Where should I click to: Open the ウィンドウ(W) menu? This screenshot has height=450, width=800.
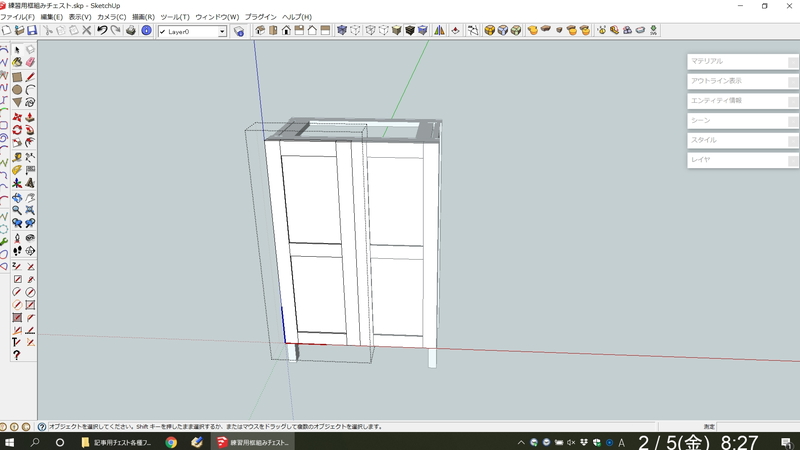pos(216,17)
